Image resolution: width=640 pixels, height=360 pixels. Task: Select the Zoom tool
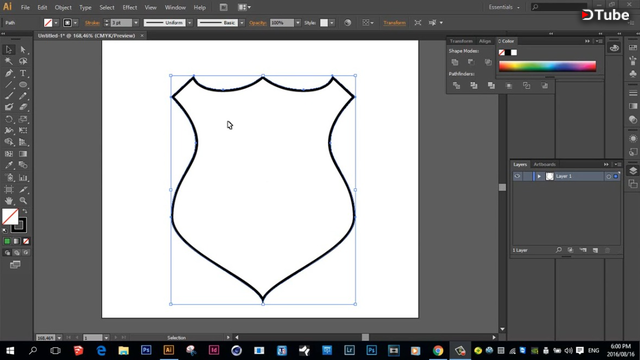click(23, 201)
